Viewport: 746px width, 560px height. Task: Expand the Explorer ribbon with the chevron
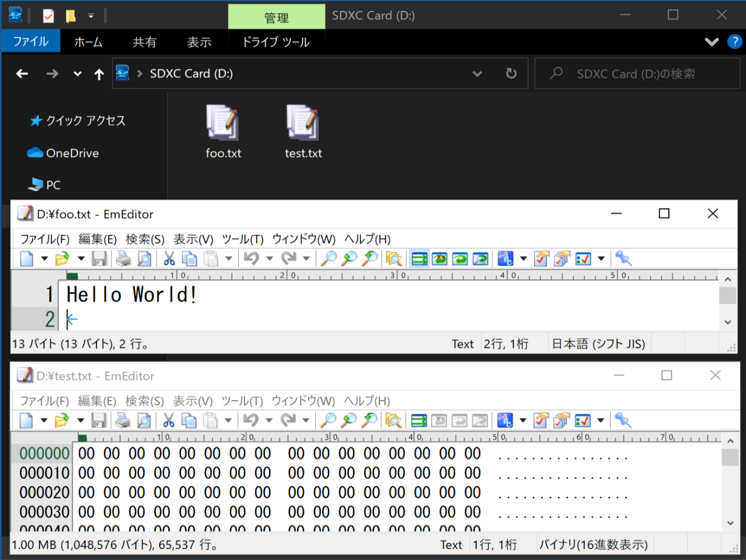pos(712,42)
